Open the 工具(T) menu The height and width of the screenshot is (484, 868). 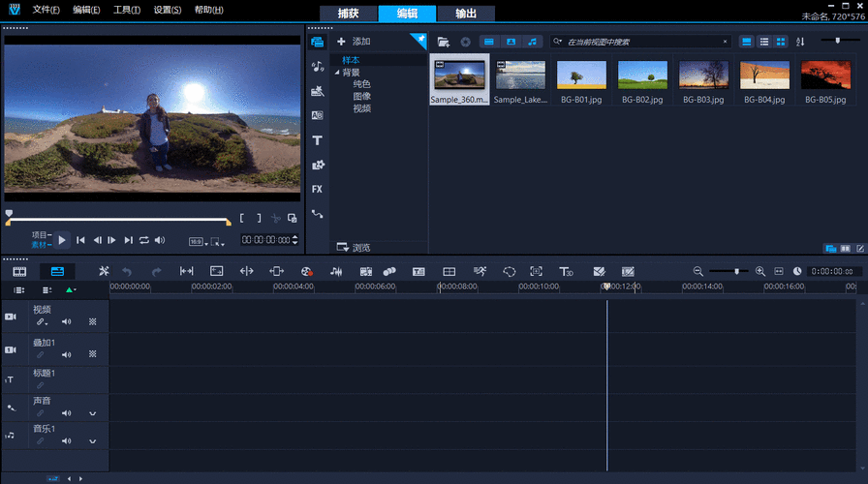(x=127, y=10)
